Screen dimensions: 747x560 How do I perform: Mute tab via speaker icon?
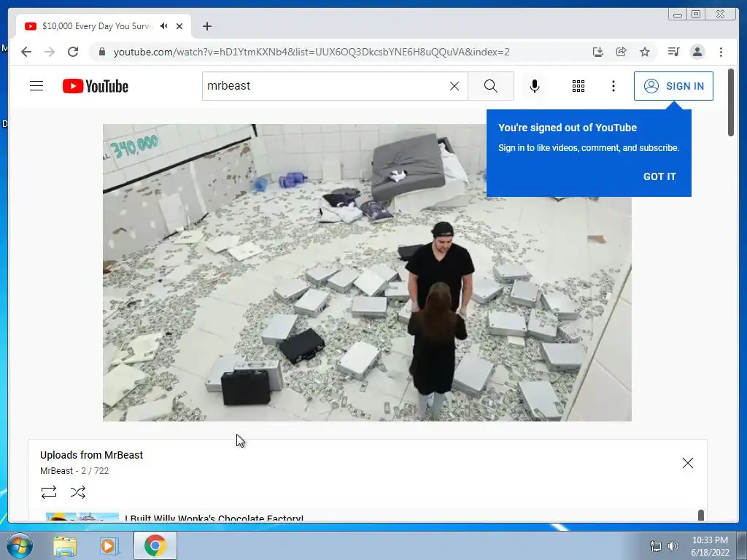coord(164,26)
